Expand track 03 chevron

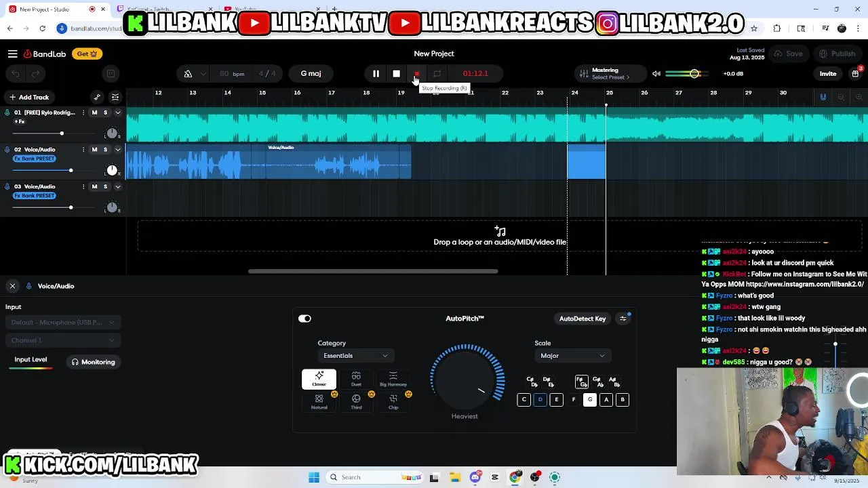click(117, 187)
